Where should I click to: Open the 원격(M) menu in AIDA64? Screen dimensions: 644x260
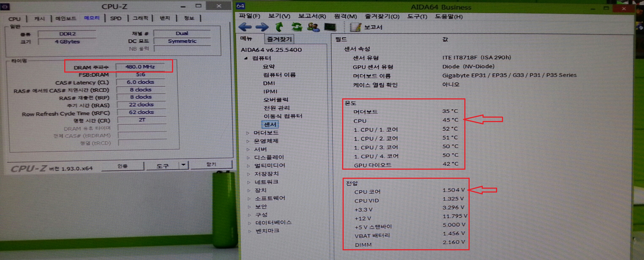tap(346, 17)
